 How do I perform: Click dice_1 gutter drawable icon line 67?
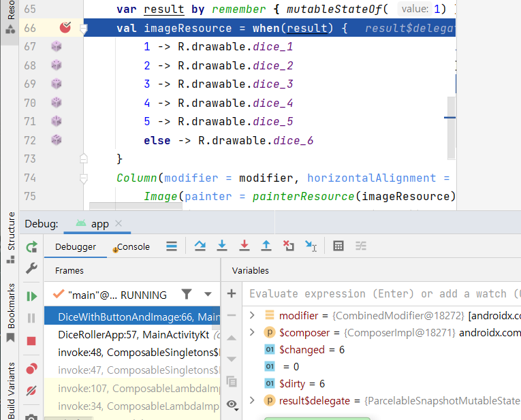point(57,46)
